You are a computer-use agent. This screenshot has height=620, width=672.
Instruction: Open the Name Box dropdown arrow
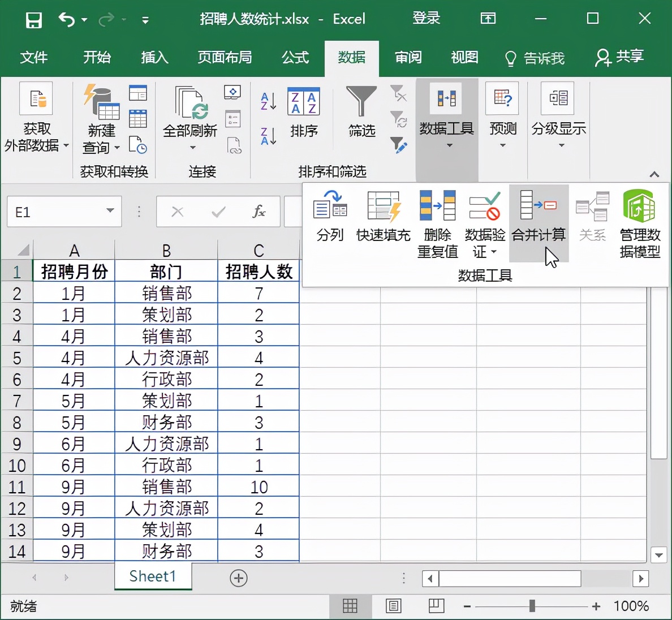(110, 210)
